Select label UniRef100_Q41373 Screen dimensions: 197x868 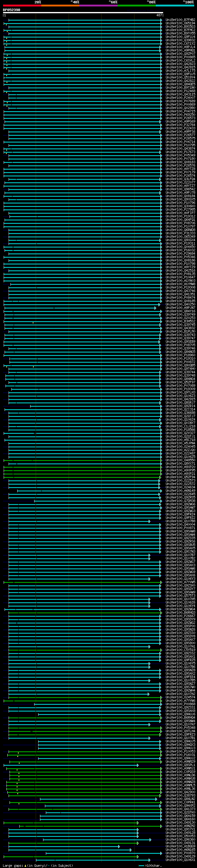point(180,809)
